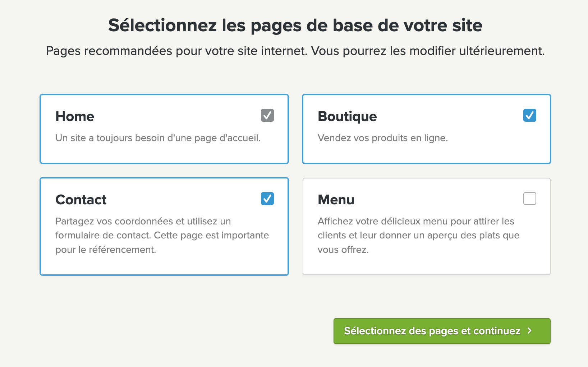588x367 pixels.
Task: Click the page title Sélectionnez les pages de base
Action: (294, 25)
